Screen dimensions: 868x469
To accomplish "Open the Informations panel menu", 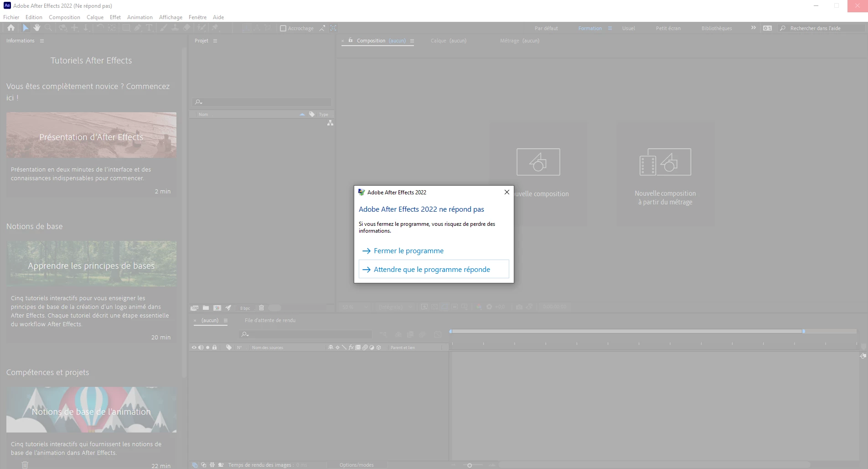I will 42,41.
